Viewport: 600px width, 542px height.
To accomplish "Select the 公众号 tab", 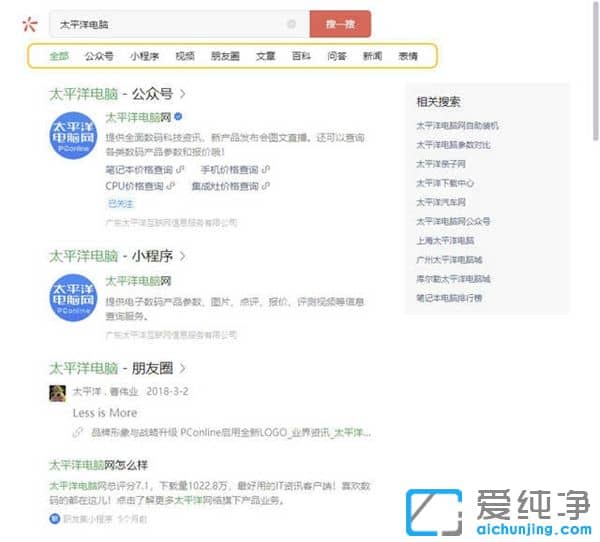I will click(99, 57).
